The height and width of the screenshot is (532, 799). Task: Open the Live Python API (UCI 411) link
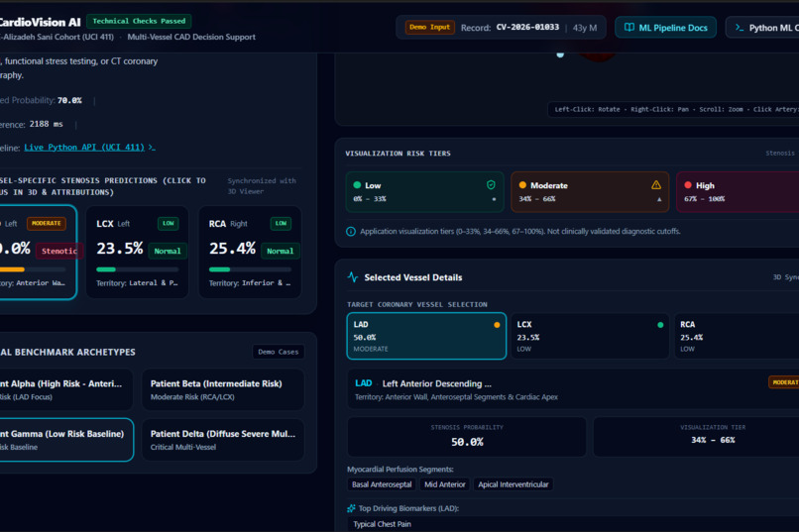point(84,148)
